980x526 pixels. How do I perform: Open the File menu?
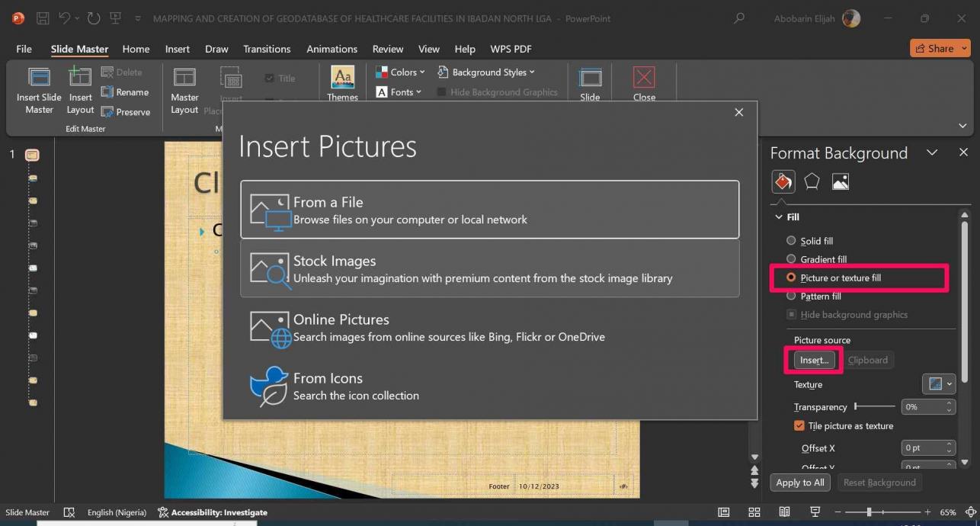24,49
